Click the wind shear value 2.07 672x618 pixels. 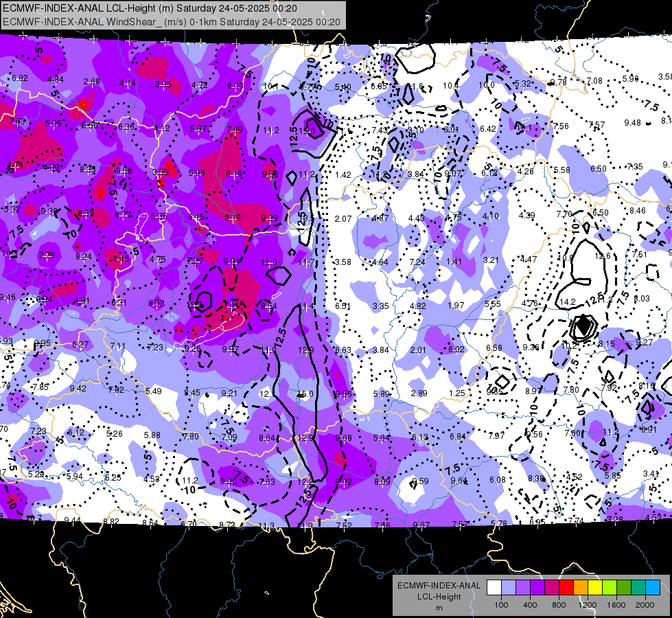coord(343,219)
